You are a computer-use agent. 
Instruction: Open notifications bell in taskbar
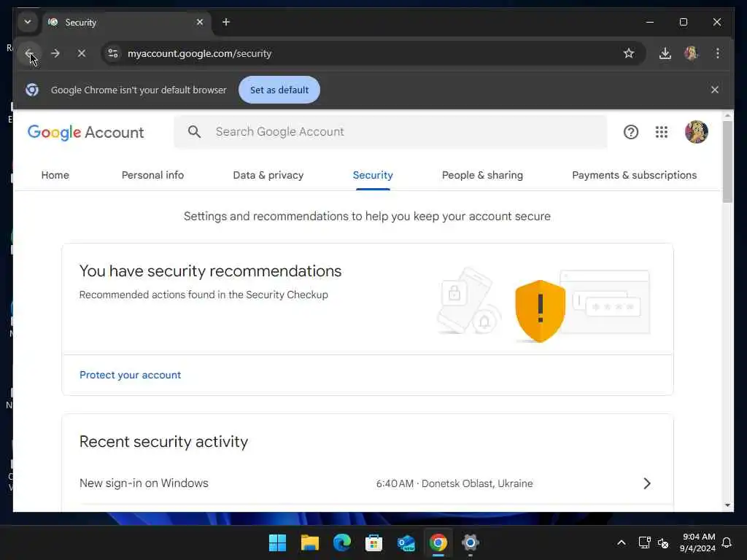pyautogui.click(x=727, y=542)
